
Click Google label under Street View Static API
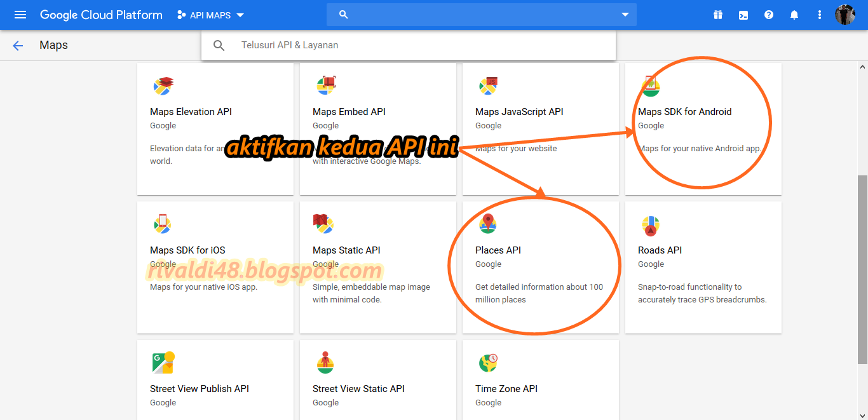coord(325,403)
